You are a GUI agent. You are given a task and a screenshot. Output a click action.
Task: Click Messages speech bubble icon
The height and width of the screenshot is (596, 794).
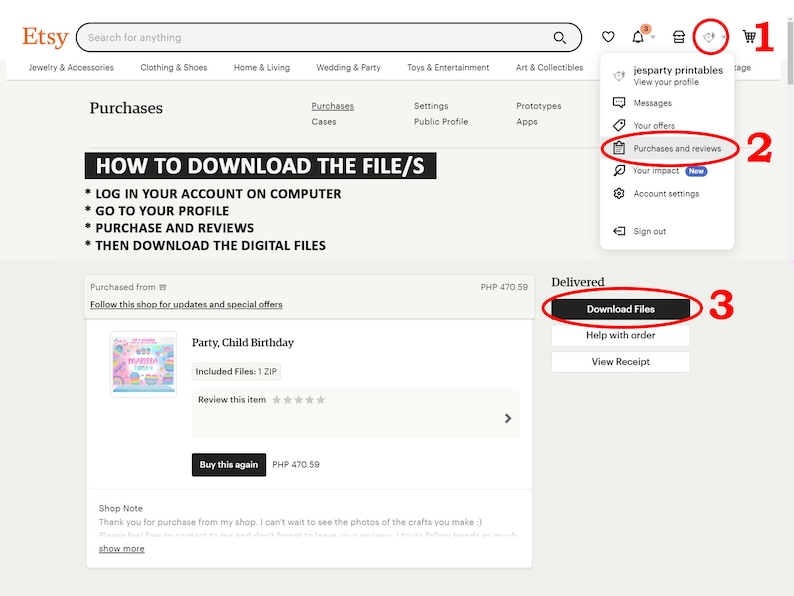(x=619, y=103)
